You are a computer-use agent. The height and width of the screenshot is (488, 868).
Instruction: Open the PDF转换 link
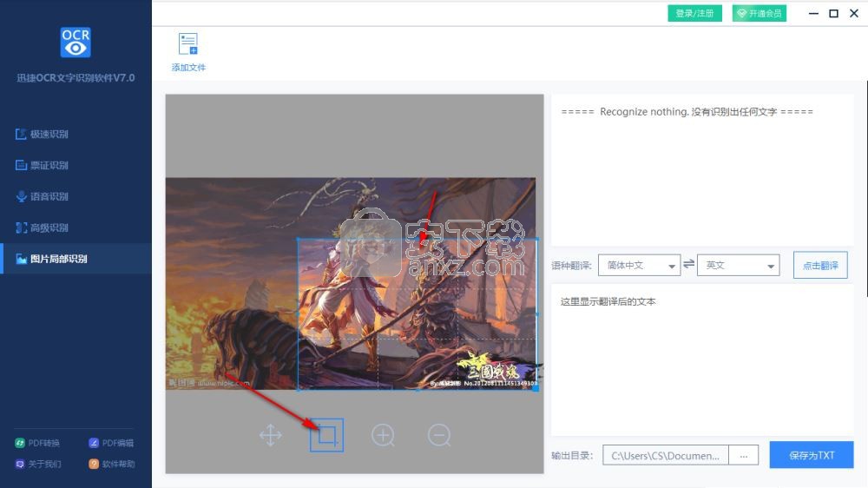tap(37, 443)
